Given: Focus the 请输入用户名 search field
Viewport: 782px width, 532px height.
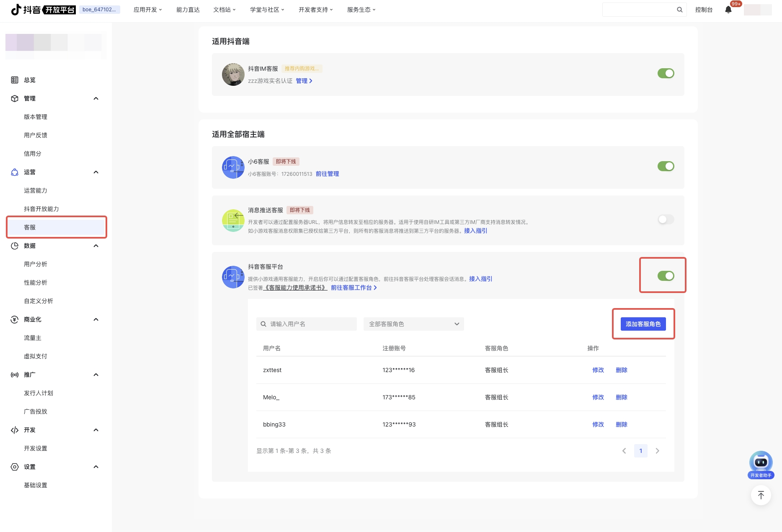Looking at the screenshot, I should coord(307,324).
